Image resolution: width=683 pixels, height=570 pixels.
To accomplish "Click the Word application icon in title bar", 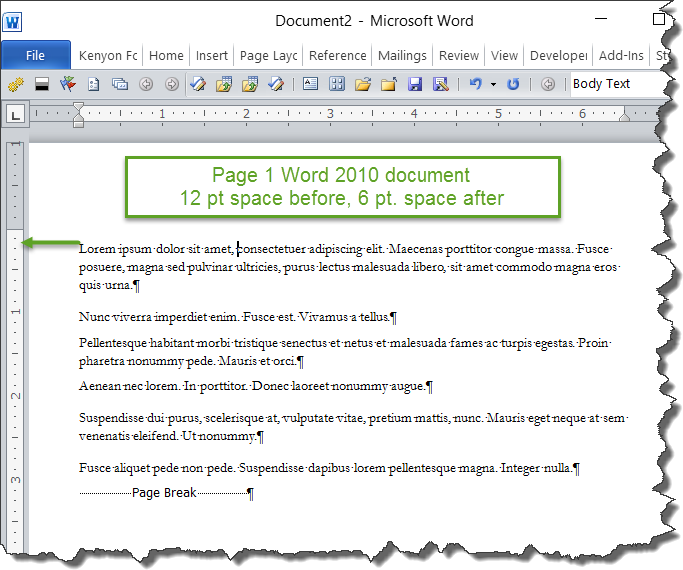I will tap(12, 22).
